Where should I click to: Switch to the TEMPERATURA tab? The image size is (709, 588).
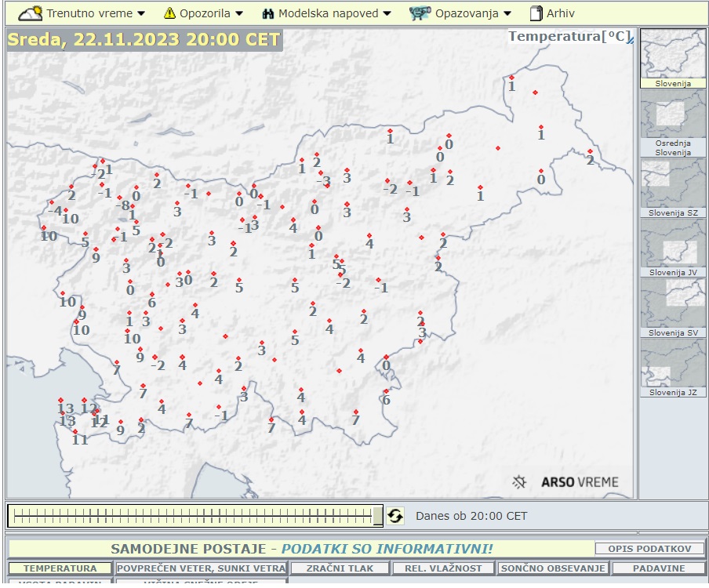click(60, 568)
